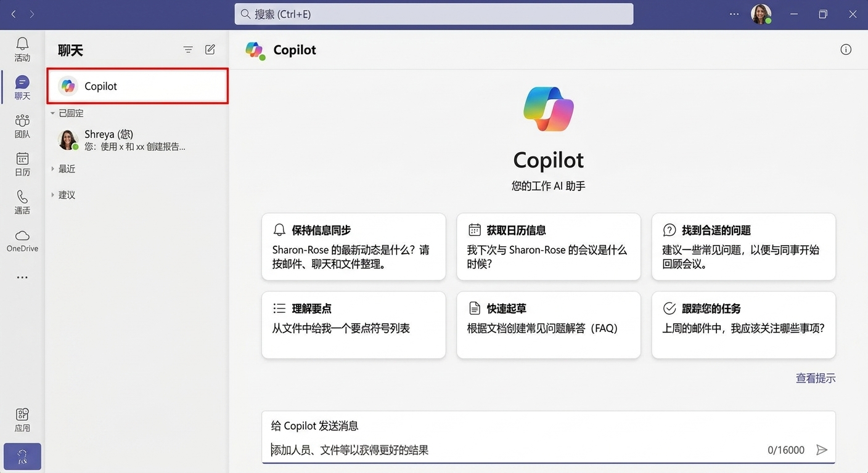
Task: Choose the 理解要点 prompt card
Action: coord(354,325)
